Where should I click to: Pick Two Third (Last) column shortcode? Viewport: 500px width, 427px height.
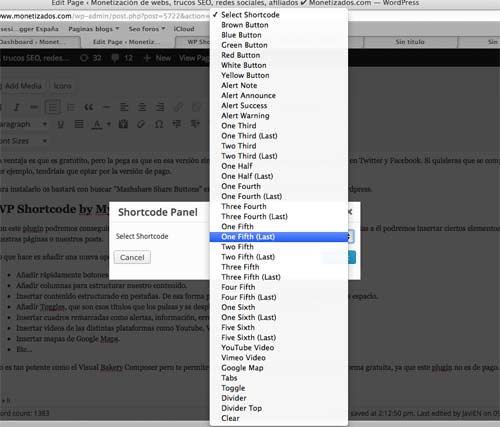(279, 156)
